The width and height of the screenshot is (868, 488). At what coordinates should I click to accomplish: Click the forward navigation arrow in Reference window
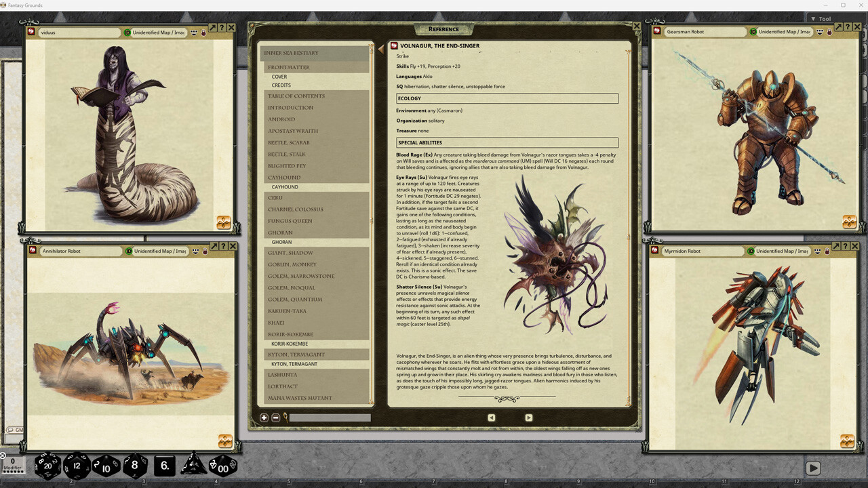pyautogui.click(x=528, y=418)
